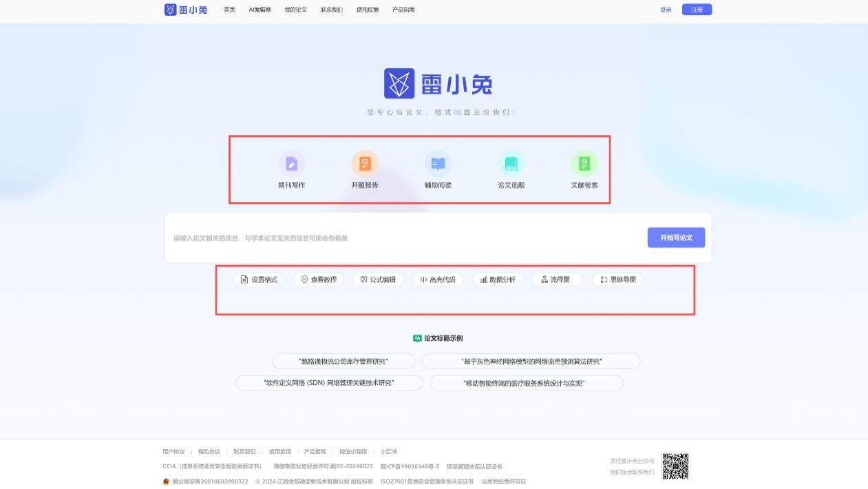The width and height of the screenshot is (868, 489).
Task: Switch to the AI编辑器 menu item
Action: pyautogui.click(x=259, y=10)
